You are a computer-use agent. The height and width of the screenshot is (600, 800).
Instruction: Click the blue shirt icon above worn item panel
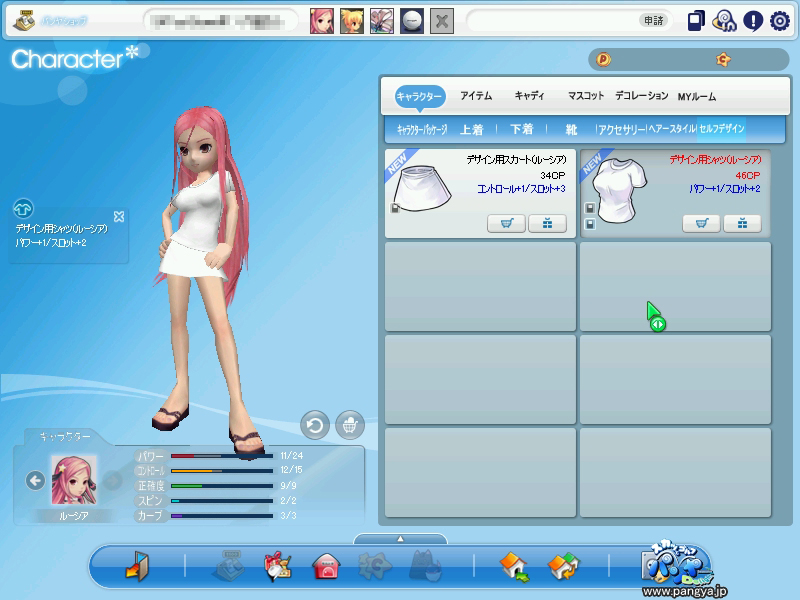point(23,209)
